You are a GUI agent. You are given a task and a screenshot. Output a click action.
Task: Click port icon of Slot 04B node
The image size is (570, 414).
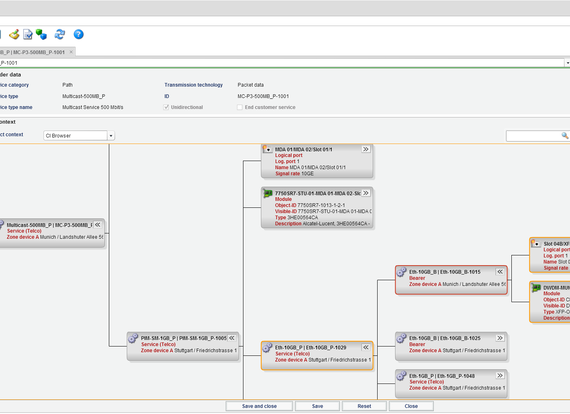point(535,244)
